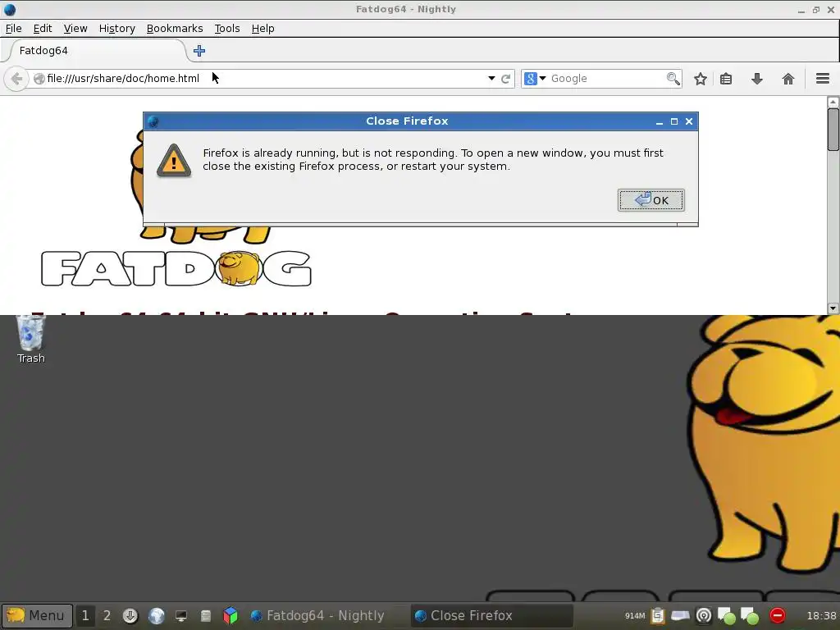Open the Bookmarks menu
840x630 pixels.
click(x=175, y=29)
